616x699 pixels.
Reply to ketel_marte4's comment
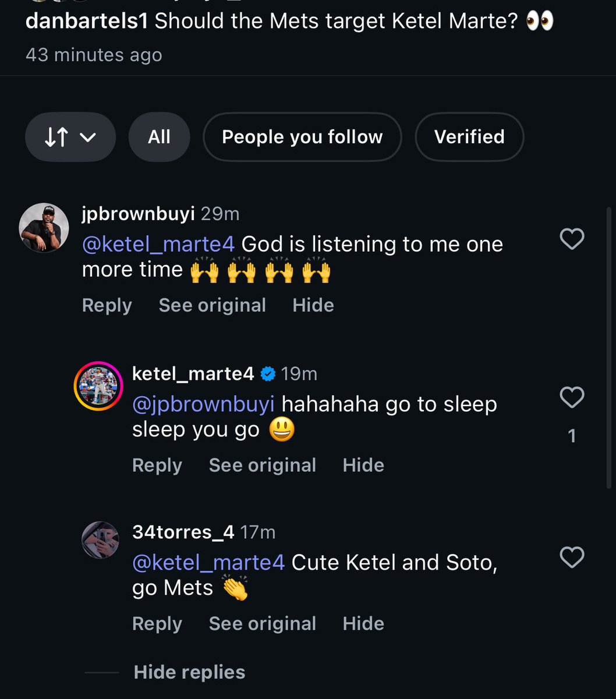pos(157,465)
